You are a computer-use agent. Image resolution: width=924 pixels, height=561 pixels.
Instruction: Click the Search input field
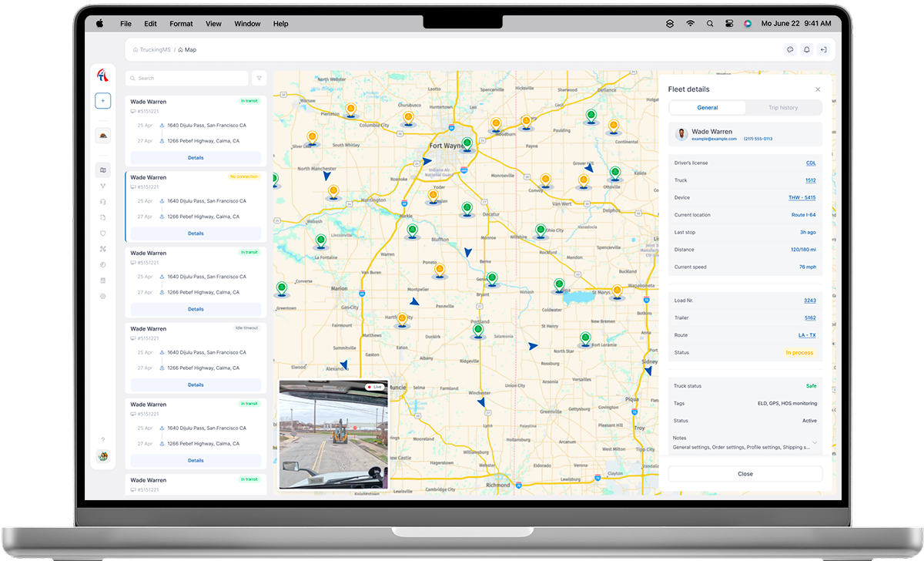click(x=189, y=78)
